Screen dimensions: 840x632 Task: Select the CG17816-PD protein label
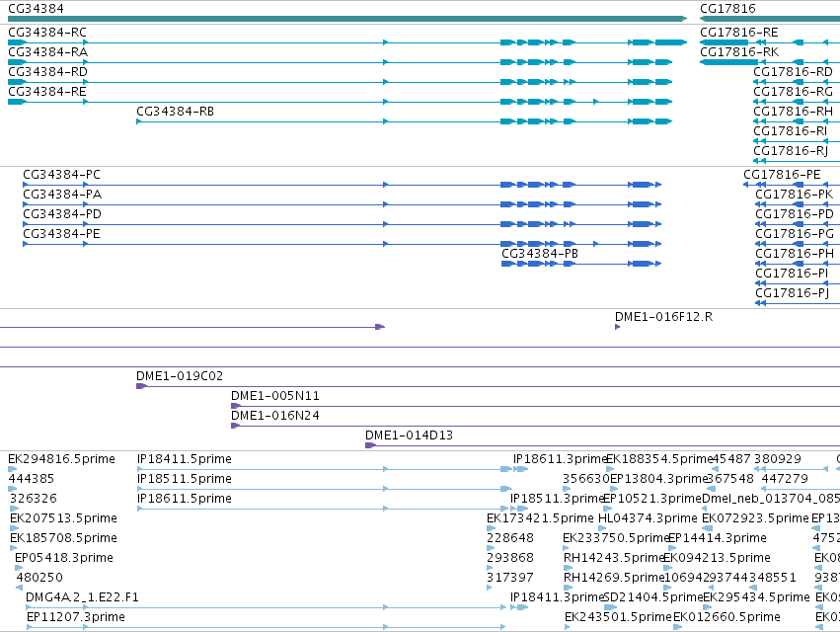click(x=795, y=214)
